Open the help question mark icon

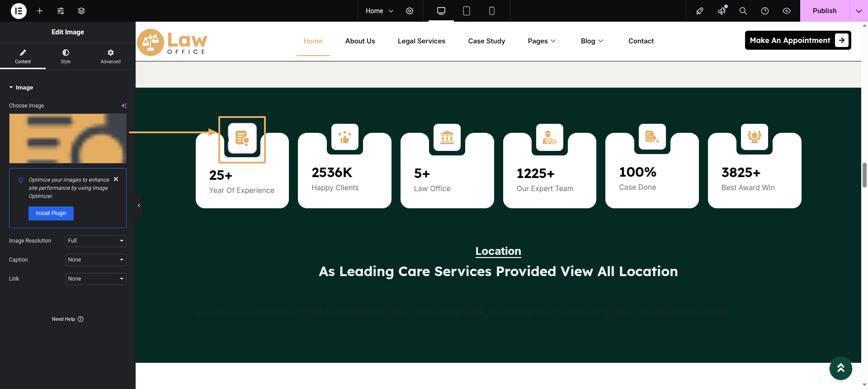(x=765, y=11)
